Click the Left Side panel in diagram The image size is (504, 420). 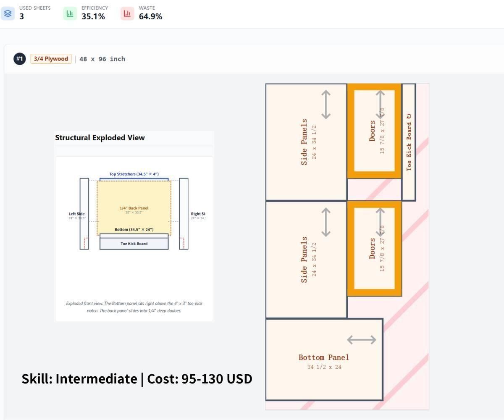[84, 214]
